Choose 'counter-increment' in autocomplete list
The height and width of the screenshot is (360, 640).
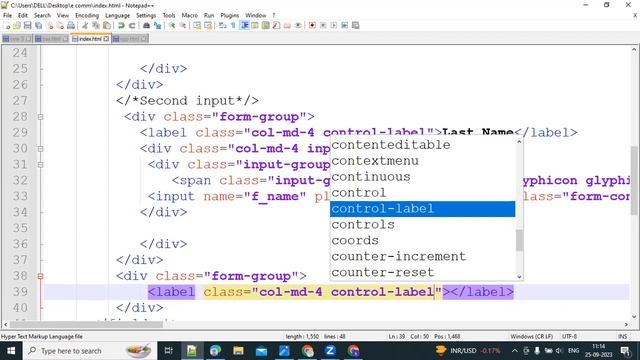[x=422, y=256]
